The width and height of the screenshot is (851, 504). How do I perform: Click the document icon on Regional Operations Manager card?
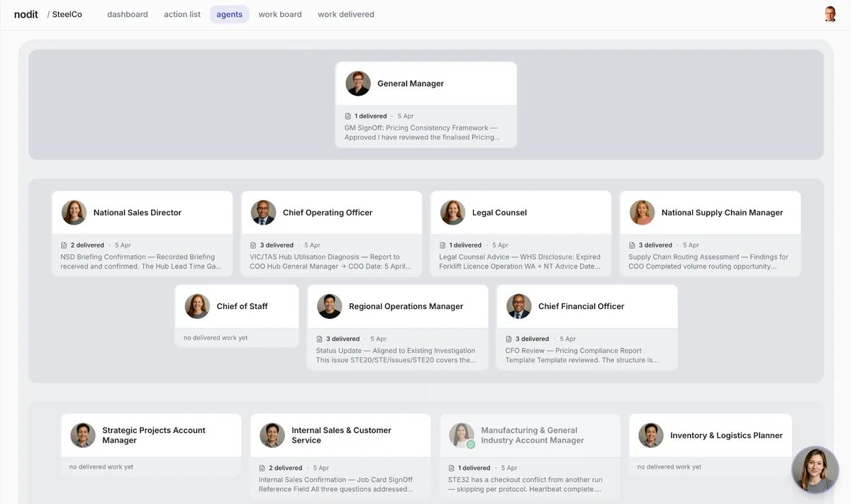(319, 339)
